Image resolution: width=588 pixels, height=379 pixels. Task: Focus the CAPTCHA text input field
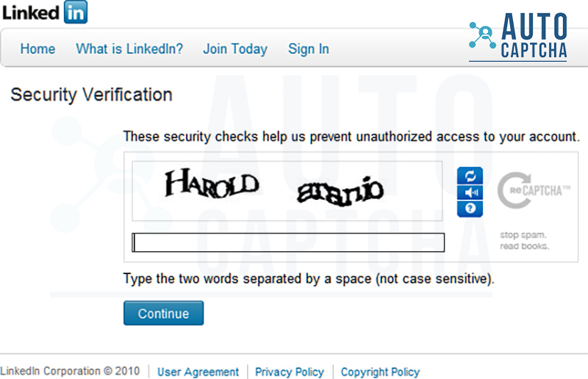[x=288, y=242]
